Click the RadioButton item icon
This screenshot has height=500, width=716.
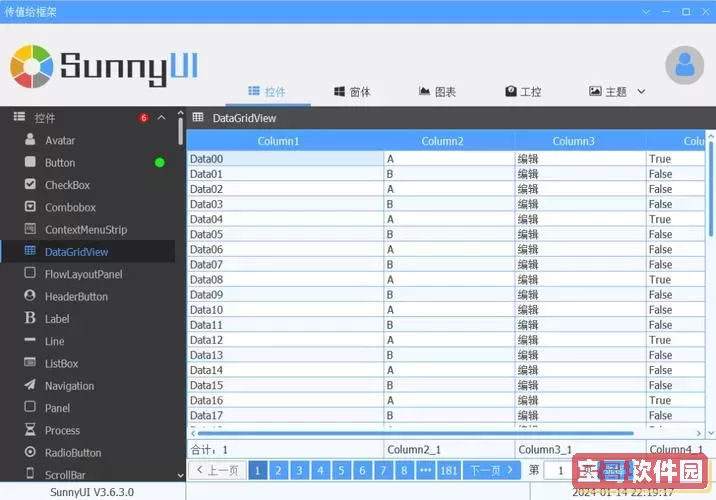30,452
